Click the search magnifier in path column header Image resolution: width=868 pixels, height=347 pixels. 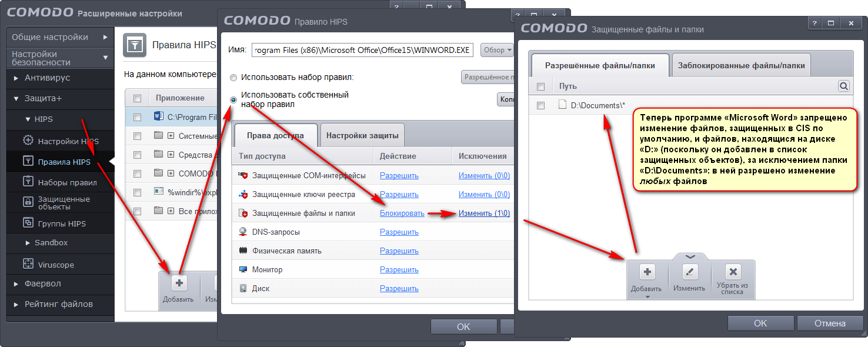pos(844,86)
